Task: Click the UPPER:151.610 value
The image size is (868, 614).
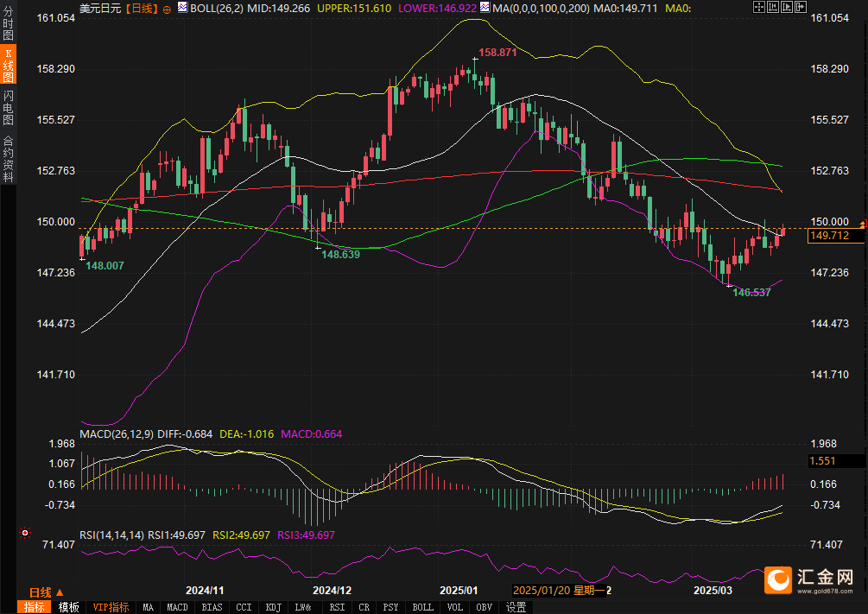Action: point(354,9)
